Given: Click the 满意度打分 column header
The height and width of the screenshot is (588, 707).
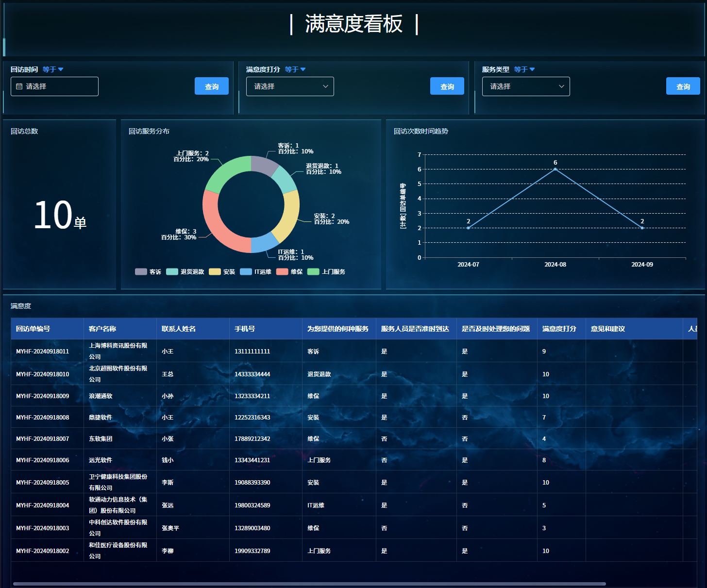Looking at the screenshot, I should pos(559,329).
